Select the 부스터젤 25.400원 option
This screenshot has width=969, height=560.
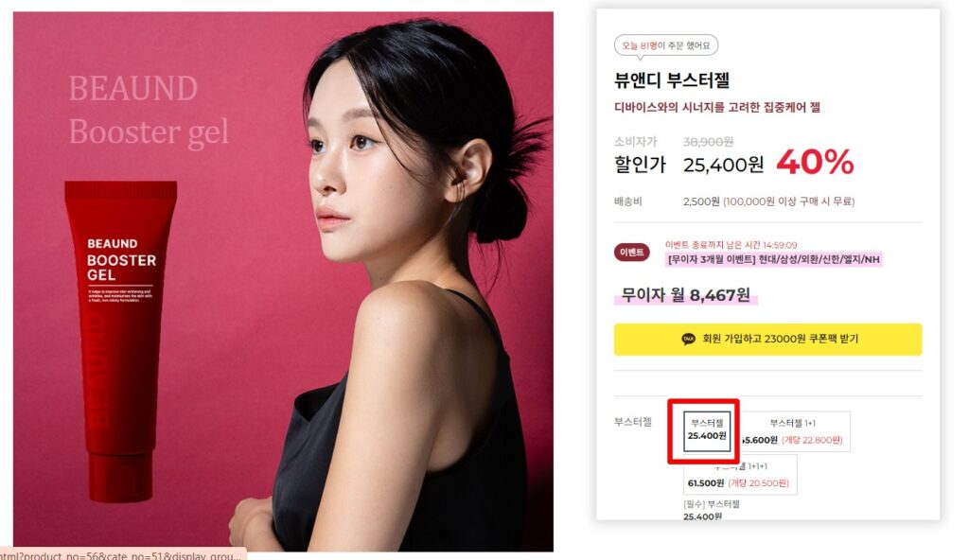click(x=707, y=430)
